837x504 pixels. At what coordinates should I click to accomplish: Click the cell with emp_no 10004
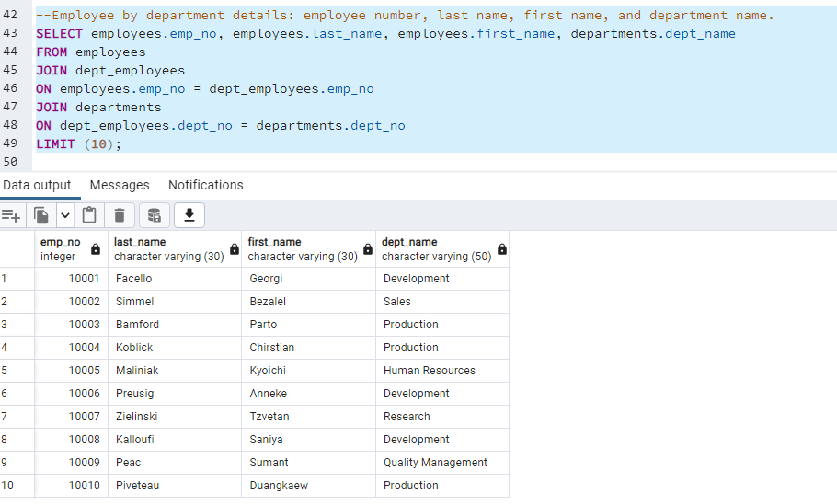[x=72, y=348]
